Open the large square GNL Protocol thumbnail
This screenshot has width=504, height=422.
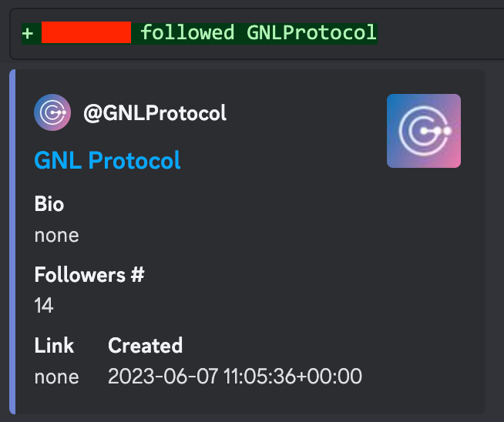pyautogui.click(x=424, y=131)
